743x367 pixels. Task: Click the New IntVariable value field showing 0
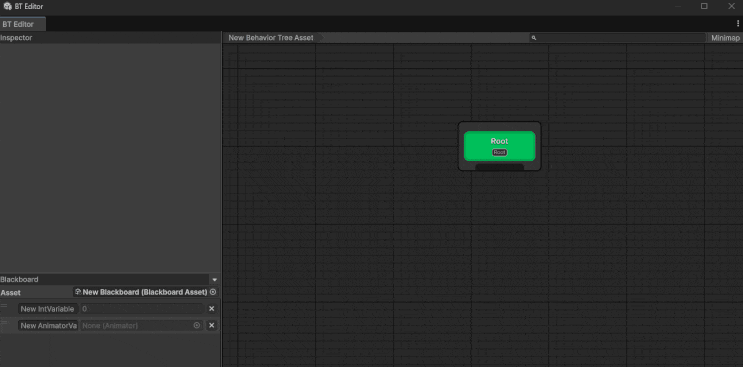pyautogui.click(x=142, y=309)
